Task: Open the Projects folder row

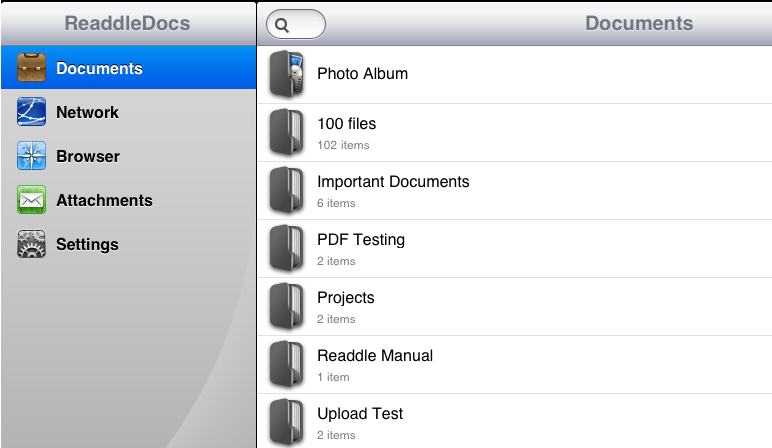Action: (x=515, y=307)
